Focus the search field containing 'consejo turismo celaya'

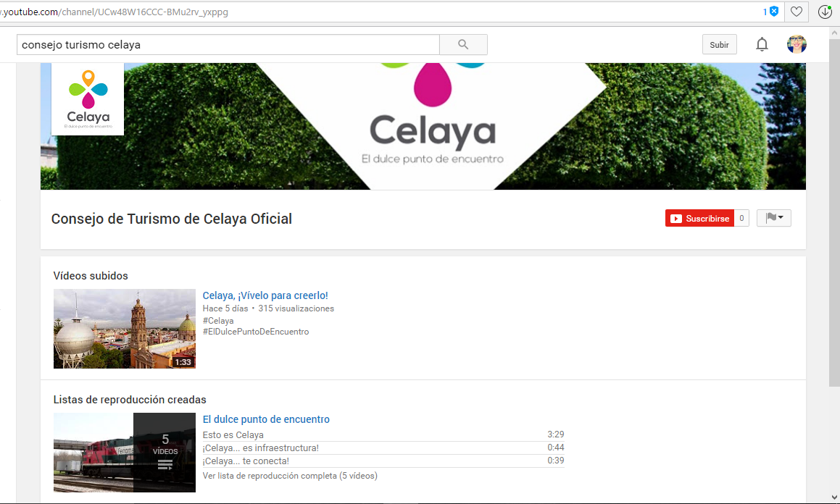[x=228, y=44]
